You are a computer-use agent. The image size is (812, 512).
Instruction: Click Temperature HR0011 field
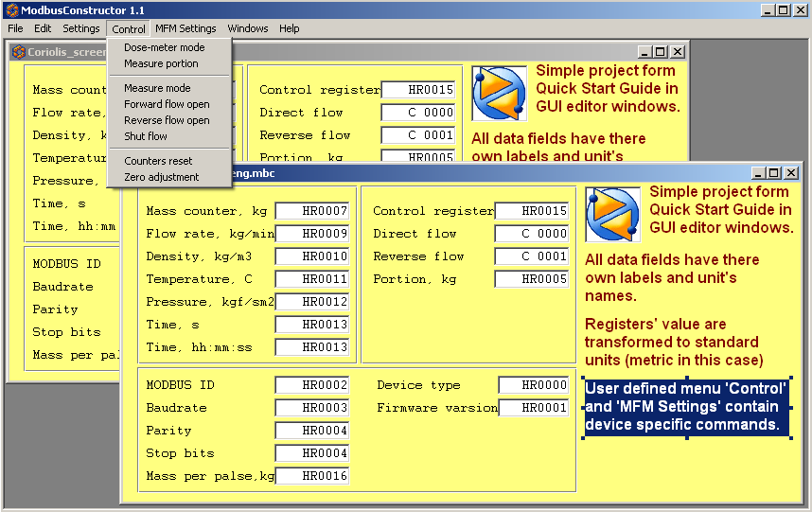click(x=312, y=279)
